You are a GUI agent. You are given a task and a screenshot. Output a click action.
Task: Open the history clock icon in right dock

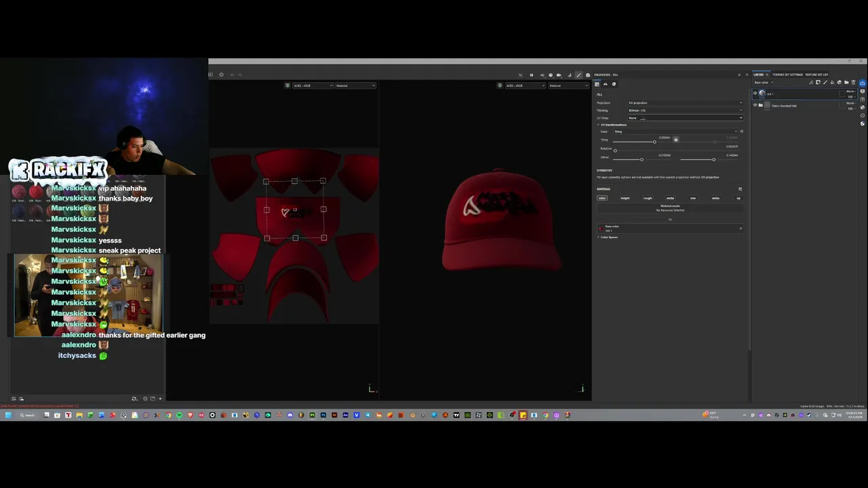pyautogui.click(x=863, y=115)
